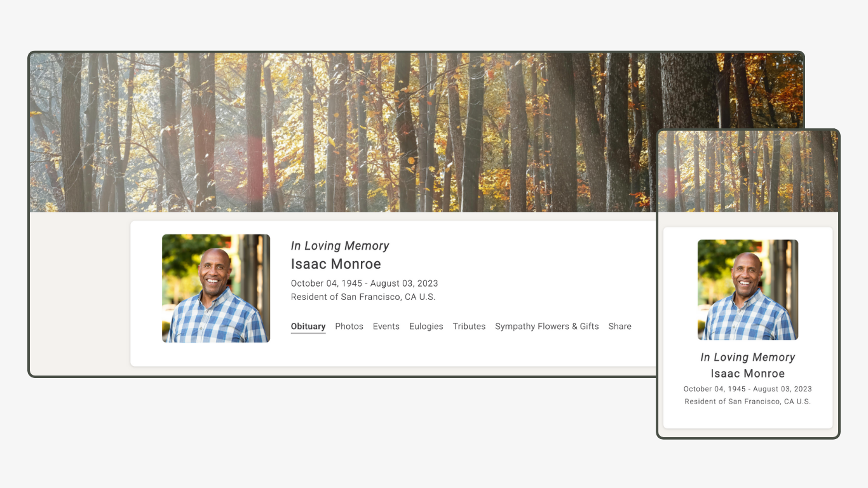Go to the Eulogies tab

pos(426,327)
